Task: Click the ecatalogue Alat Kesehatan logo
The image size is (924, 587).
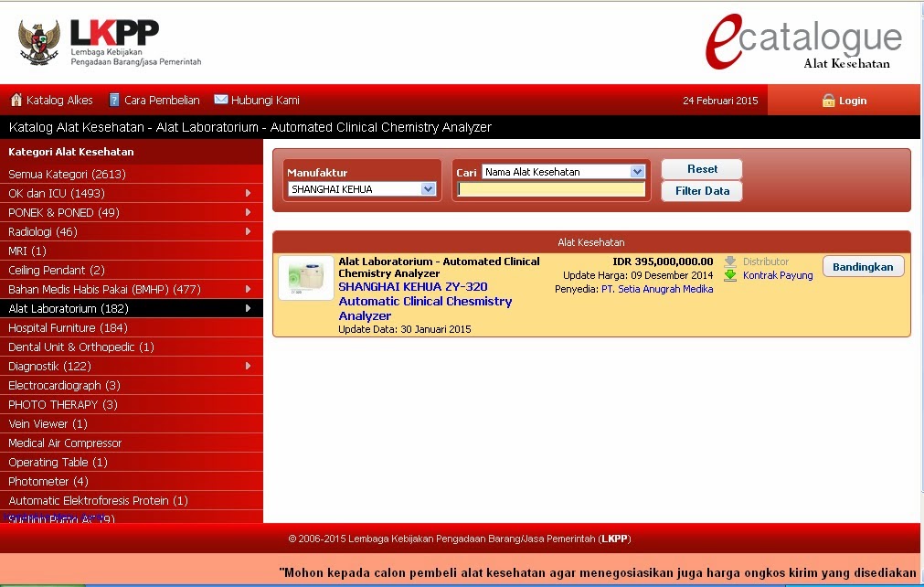Action: pos(803,41)
